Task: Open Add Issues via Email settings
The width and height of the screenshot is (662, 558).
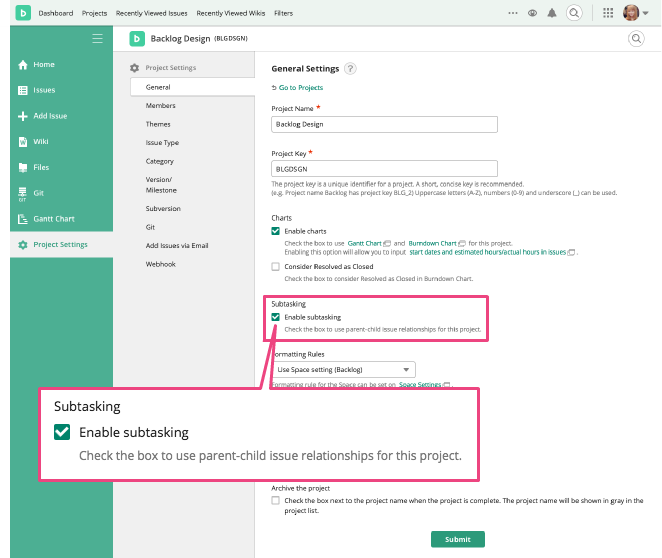Action: point(177,246)
